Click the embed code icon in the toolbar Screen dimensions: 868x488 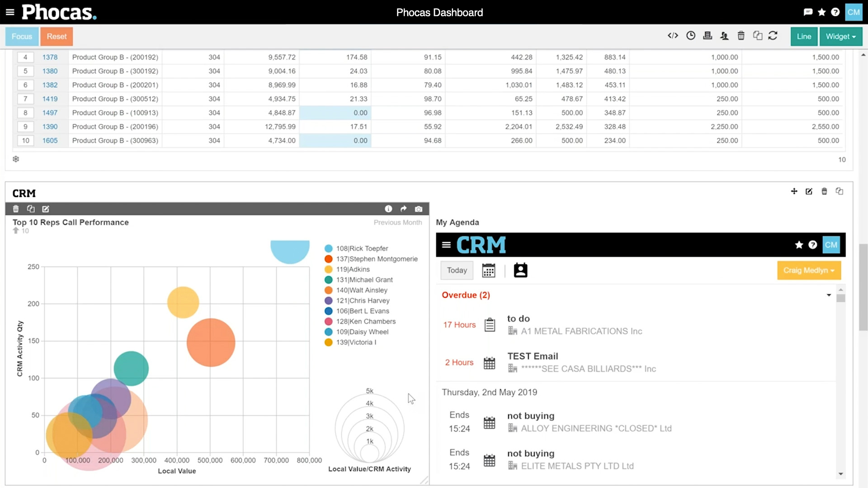[673, 36]
